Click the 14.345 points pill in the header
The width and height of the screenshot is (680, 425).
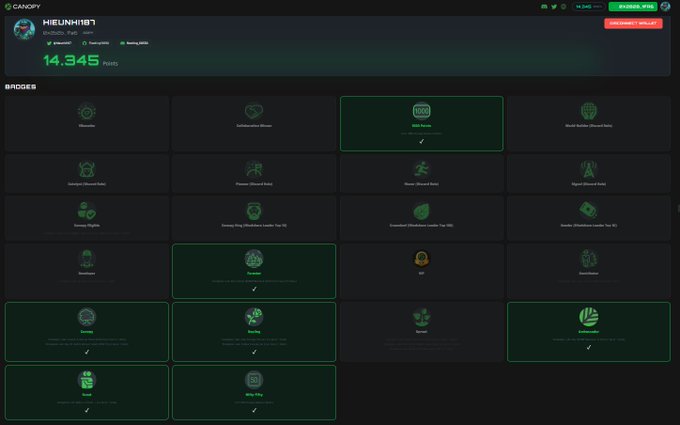pyautogui.click(x=588, y=7)
